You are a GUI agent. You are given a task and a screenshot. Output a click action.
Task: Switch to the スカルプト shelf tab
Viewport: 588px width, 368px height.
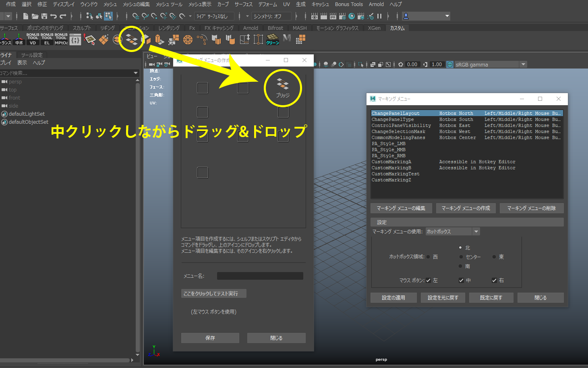(x=82, y=28)
